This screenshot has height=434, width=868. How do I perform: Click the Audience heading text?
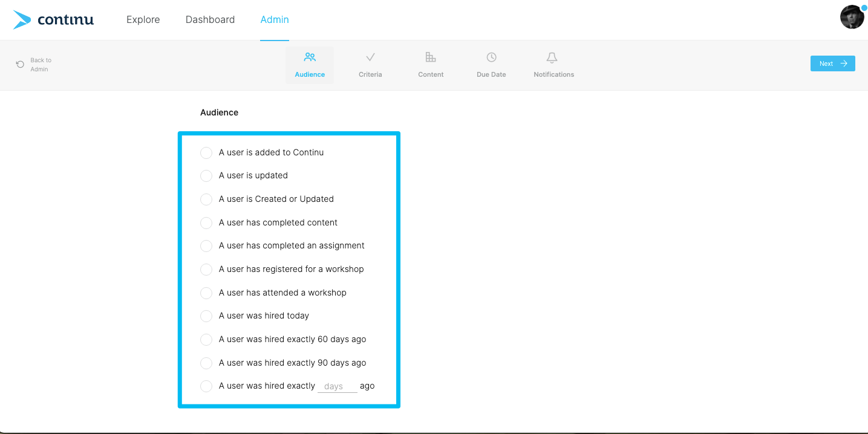(219, 112)
